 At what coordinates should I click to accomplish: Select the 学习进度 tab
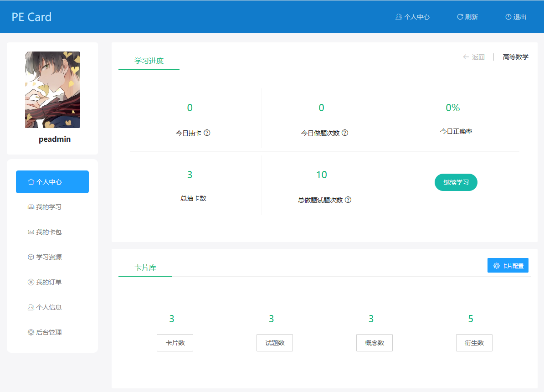(x=149, y=61)
